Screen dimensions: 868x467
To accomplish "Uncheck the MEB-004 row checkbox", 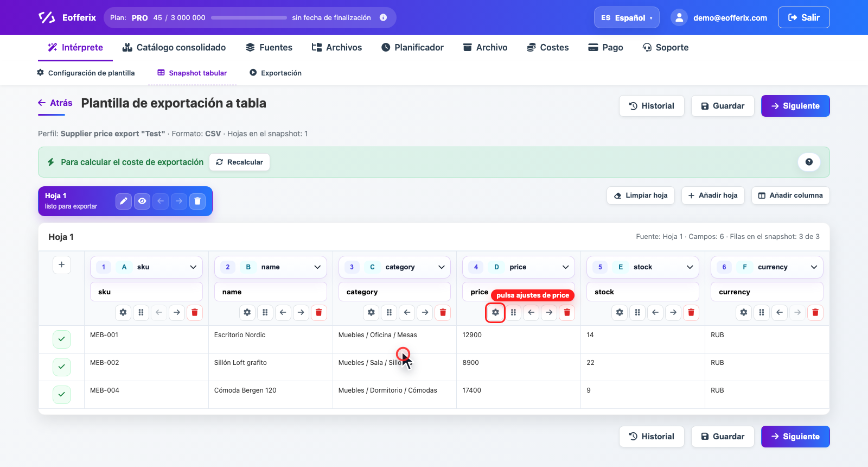I will point(62,394).
